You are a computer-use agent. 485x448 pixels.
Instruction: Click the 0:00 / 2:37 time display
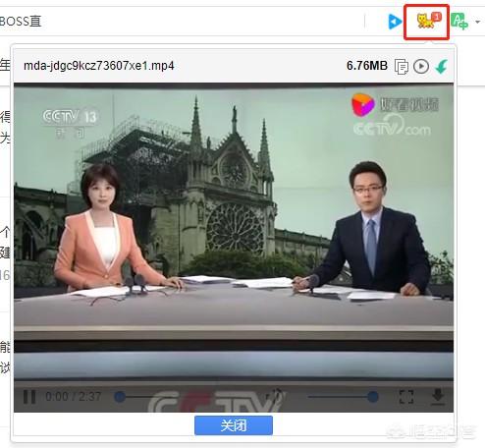pyautogui.click(x=73, y=397)
